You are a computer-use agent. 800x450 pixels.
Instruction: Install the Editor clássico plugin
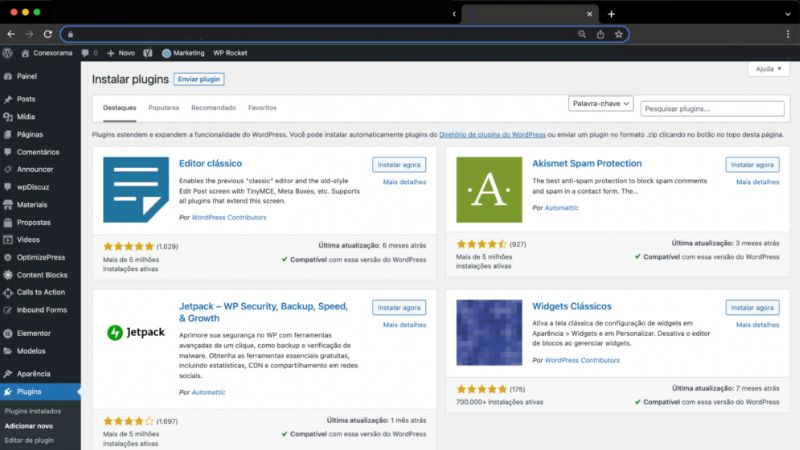[399, 164]
